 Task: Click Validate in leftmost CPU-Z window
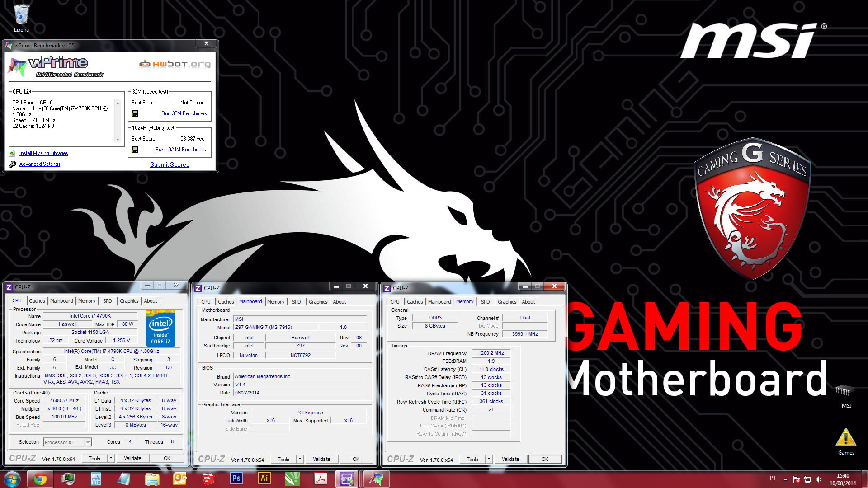(132, 458)
